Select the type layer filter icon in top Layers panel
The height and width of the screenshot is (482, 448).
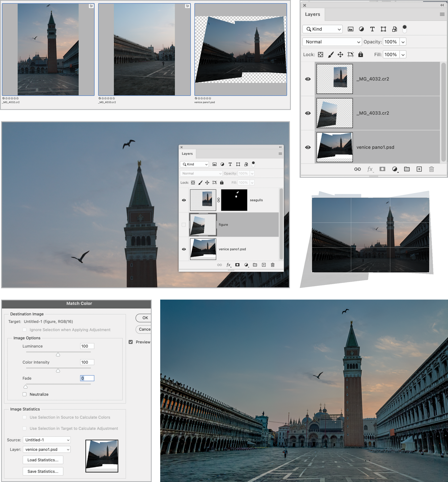[x=372, y=29]
